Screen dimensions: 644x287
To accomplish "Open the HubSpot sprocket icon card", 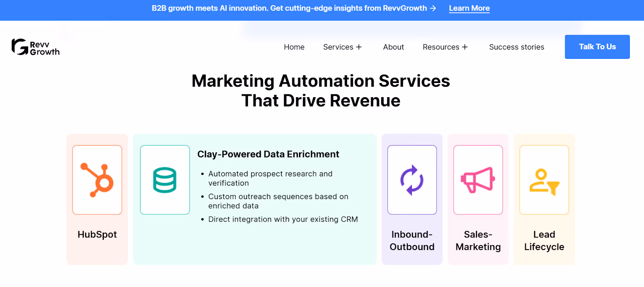I will click(x=97, y=180).
